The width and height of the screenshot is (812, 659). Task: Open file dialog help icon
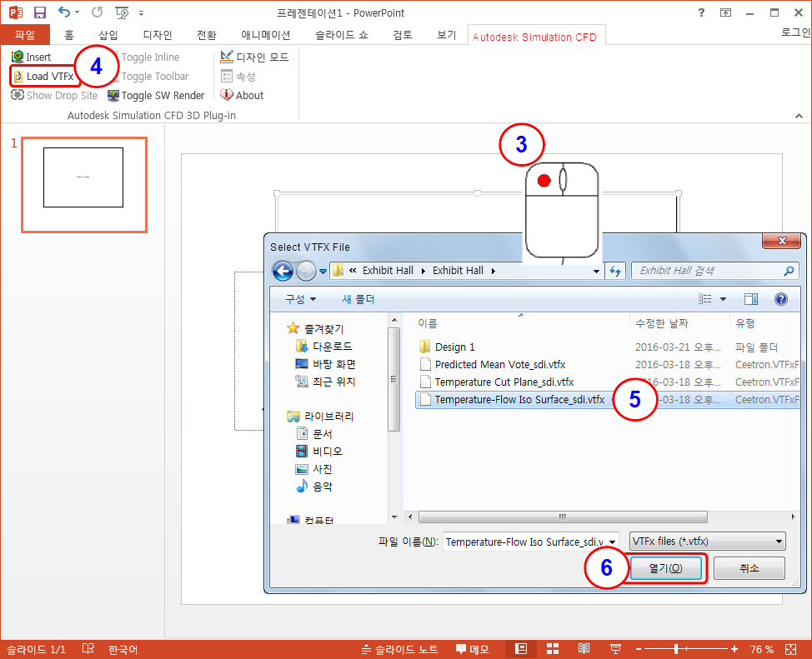point(781,299)
